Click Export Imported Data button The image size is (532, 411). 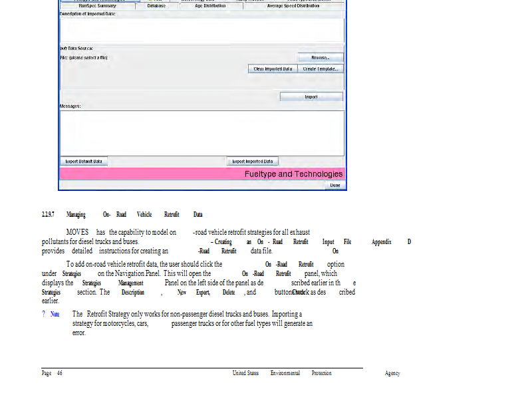(252, 162)
